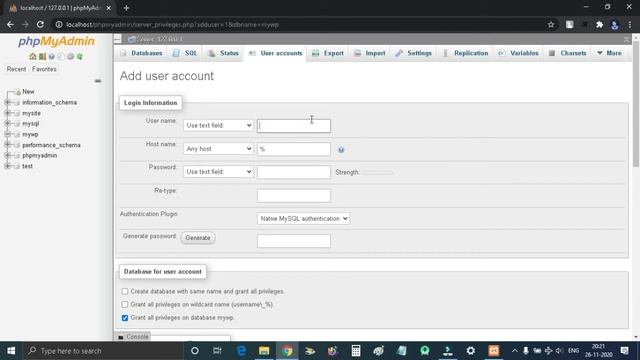Image resolution: width=640 pixels, height=360 pixels.
Task: Click the generated password output field
Action: [294, 241]
